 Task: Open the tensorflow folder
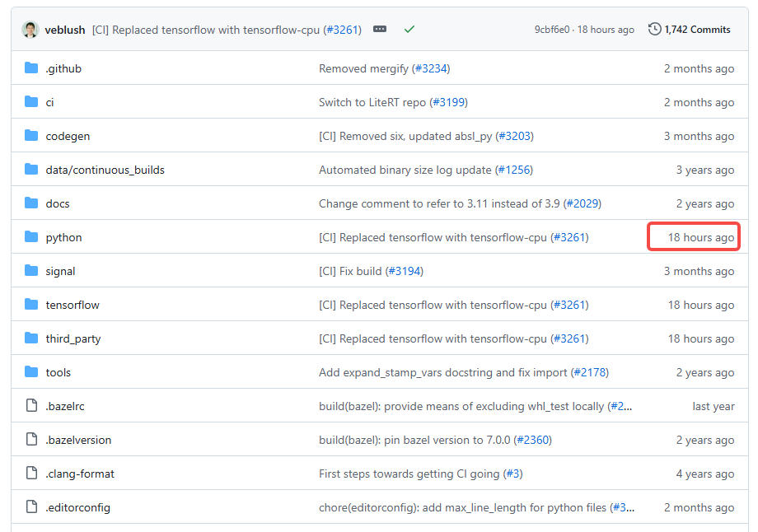73,306
